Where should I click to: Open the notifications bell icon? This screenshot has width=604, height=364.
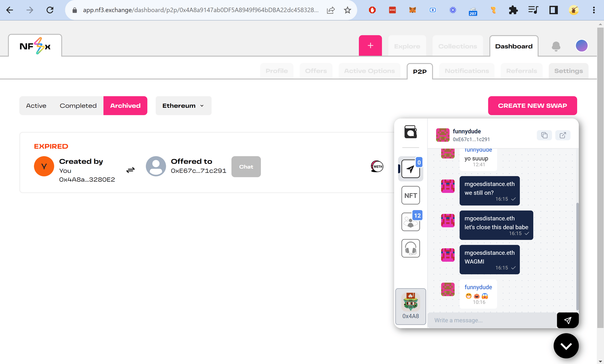pyautogui.click(x=556, y=46)
